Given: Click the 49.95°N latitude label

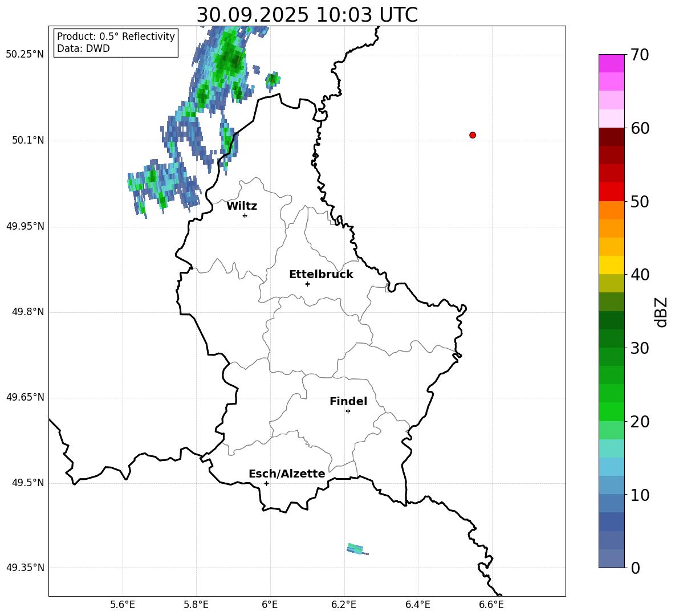Looking at the screenshot, I should 25,226.
